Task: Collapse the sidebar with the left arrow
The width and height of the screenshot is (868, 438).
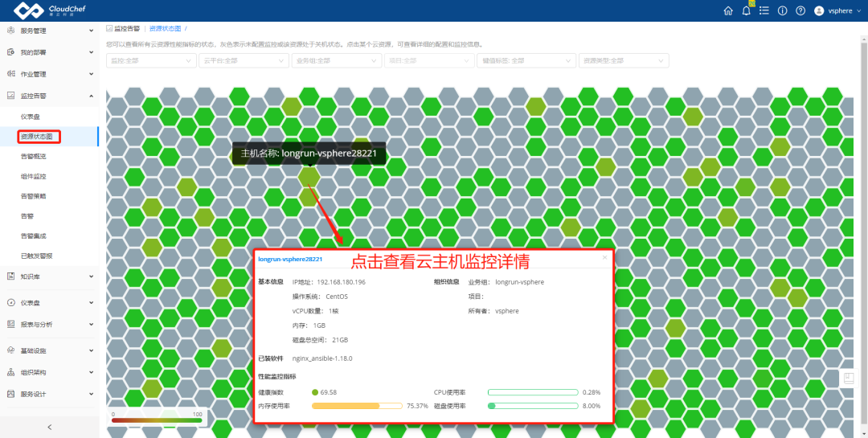Action: point(49,427)
